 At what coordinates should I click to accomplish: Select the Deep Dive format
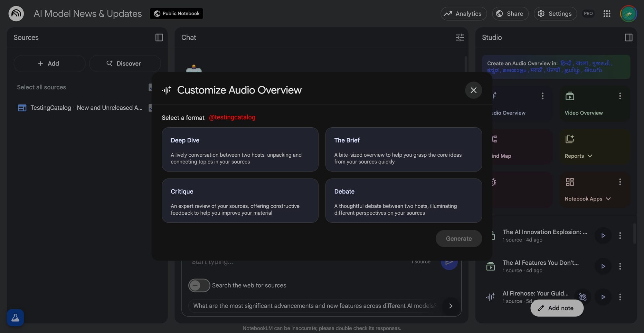click(240, 149)
